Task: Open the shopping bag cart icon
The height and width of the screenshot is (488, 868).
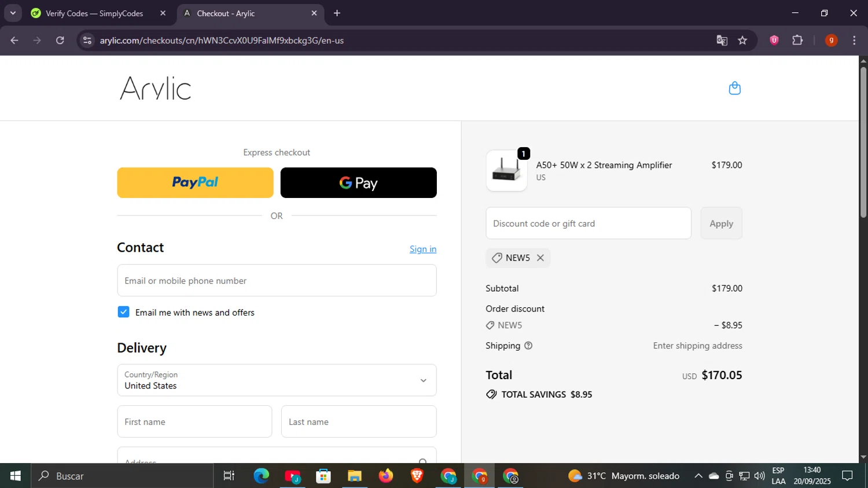Action: click(734, 88)
